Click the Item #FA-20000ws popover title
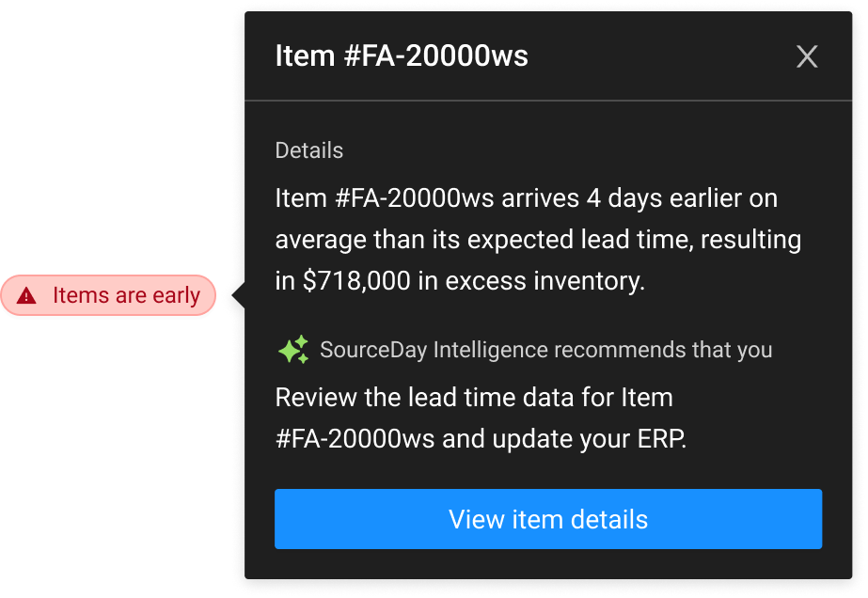Viewport: 868px width, 598px height. pos(402,56)
